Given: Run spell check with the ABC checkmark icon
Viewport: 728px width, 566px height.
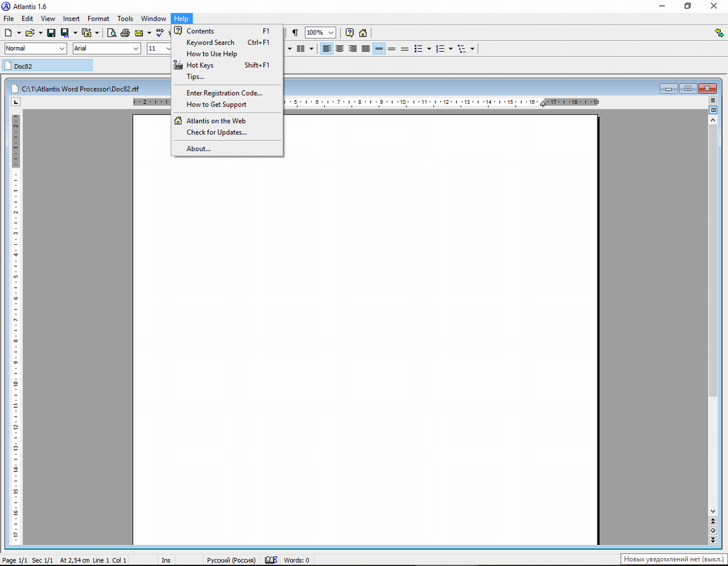Looking at the screenshot, I should pos(159,33).
